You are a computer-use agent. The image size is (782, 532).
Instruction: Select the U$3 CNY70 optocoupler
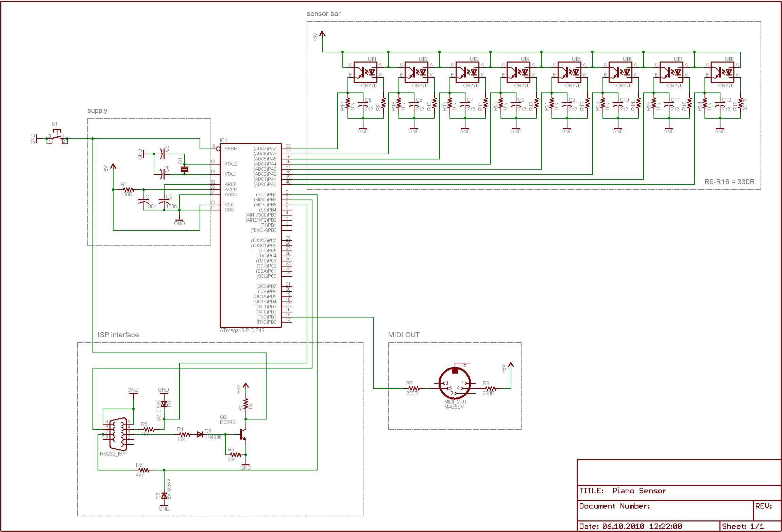tap(468, 72)
